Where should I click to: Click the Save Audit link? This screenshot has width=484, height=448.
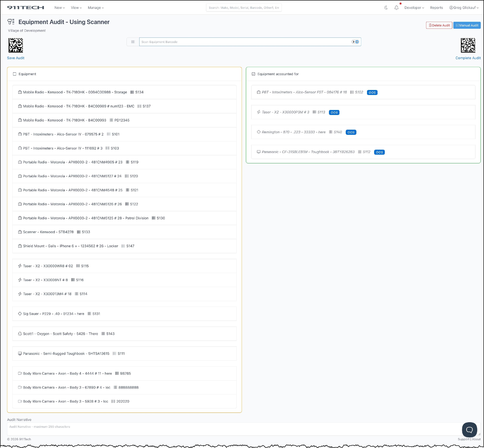click(x=16, y=58)
